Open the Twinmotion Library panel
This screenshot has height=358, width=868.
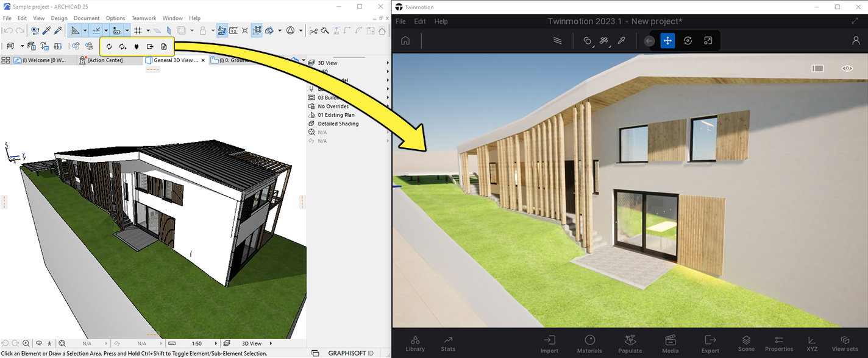point(415,343)
